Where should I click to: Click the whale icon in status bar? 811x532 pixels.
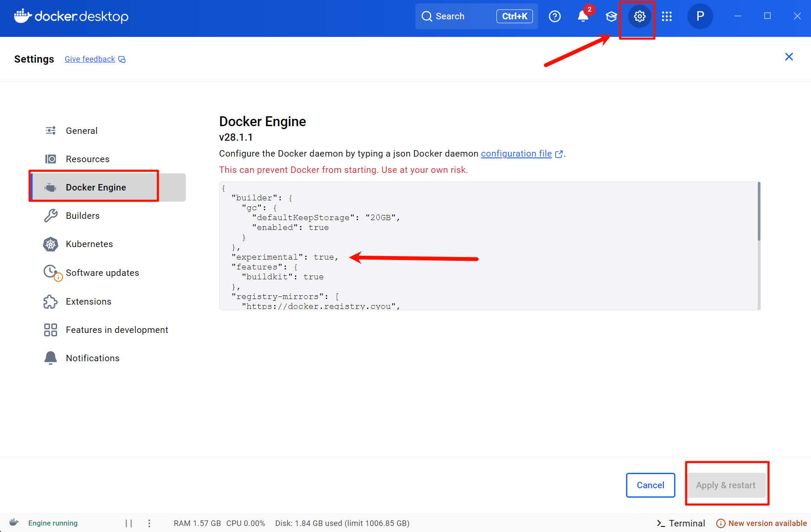tap(14, 523)
